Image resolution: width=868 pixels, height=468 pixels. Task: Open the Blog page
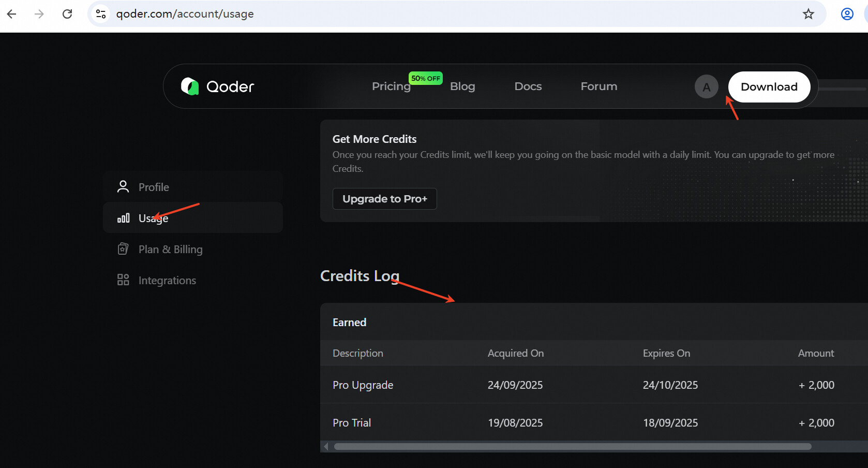(462, 86)
